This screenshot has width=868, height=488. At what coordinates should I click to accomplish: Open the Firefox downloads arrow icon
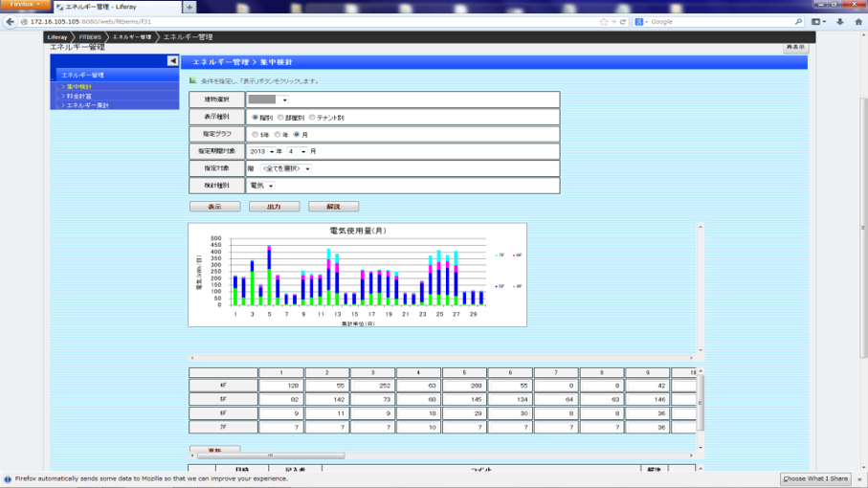click(840, 21)
